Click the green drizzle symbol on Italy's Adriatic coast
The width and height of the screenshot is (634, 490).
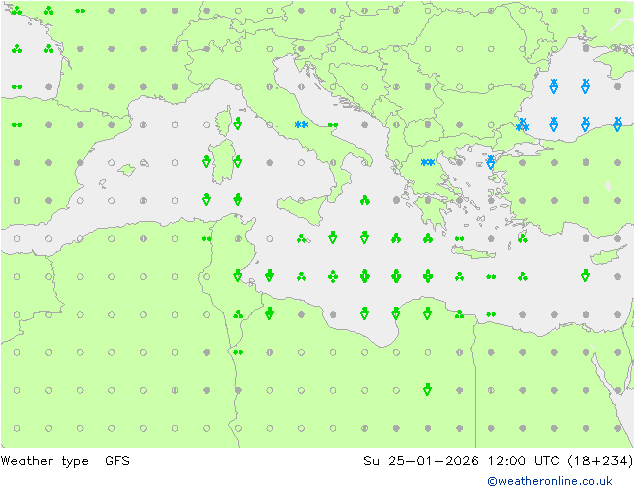click(x=333, y=125)
